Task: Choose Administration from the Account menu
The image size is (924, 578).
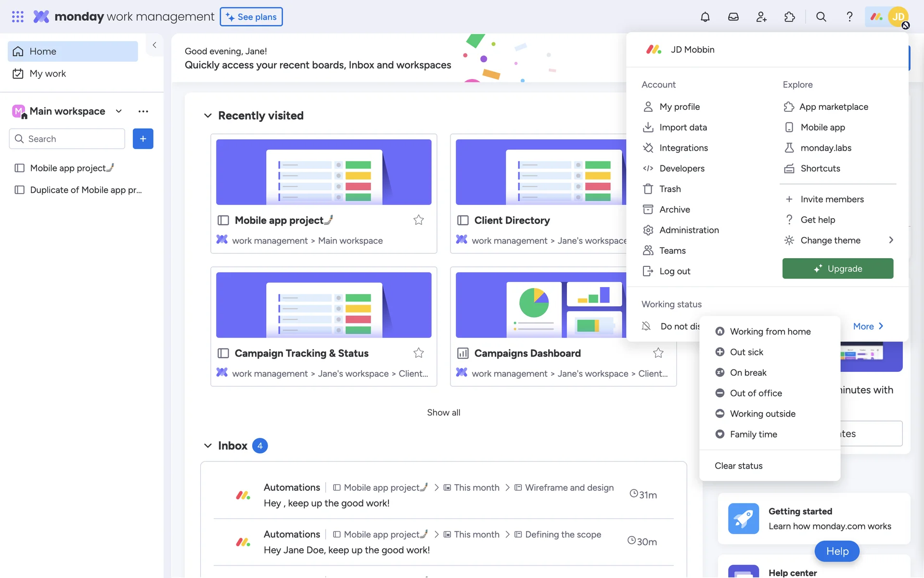Action: pos(689,230)
